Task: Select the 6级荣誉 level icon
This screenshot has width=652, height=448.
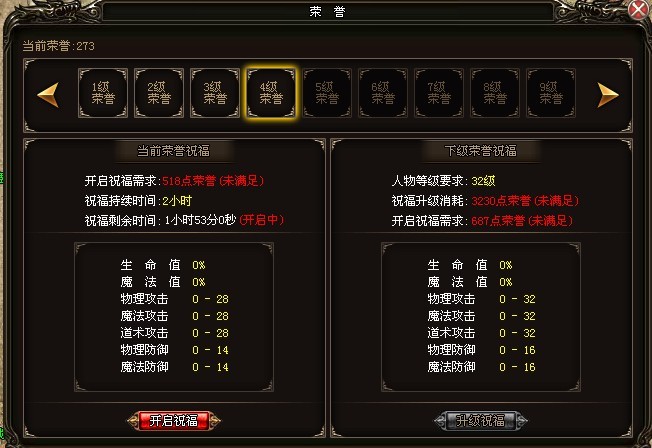Action: tap(383, 93)
